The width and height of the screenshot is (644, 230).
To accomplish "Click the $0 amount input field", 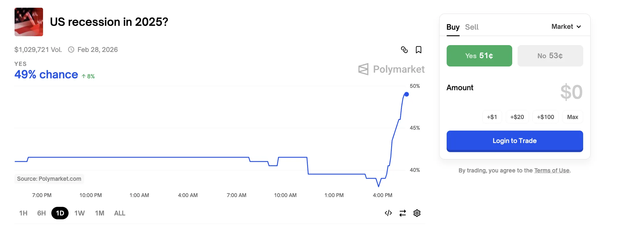I will coord(571,92).
